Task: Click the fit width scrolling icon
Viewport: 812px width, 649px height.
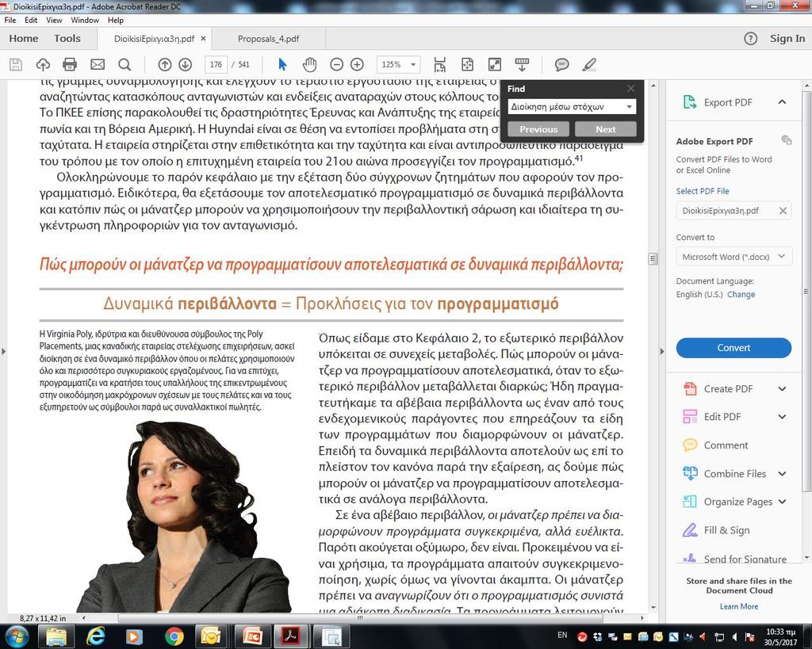Action: tap(439, 65)
